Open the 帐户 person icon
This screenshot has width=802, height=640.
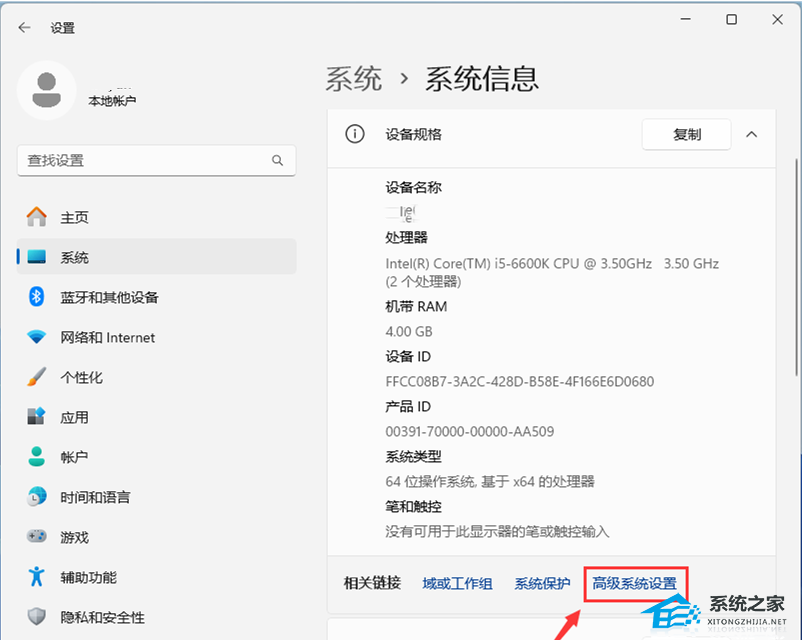click(x=37, y=457)
